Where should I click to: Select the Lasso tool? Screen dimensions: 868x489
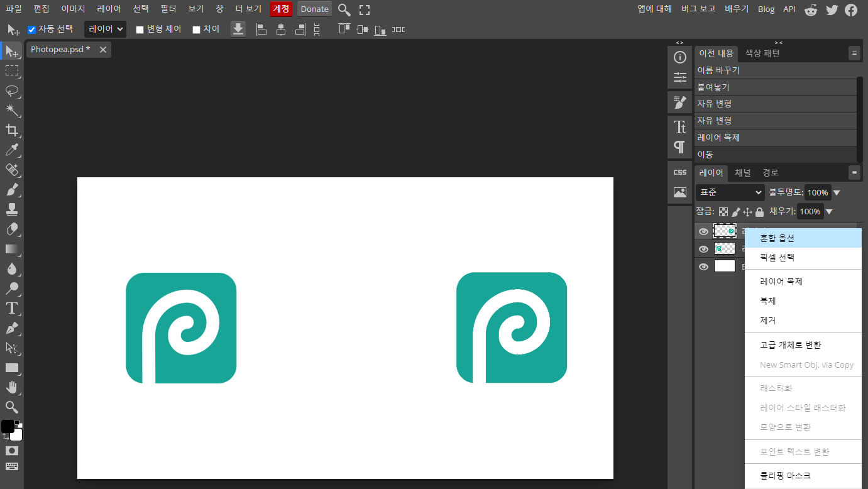[12, 91]
